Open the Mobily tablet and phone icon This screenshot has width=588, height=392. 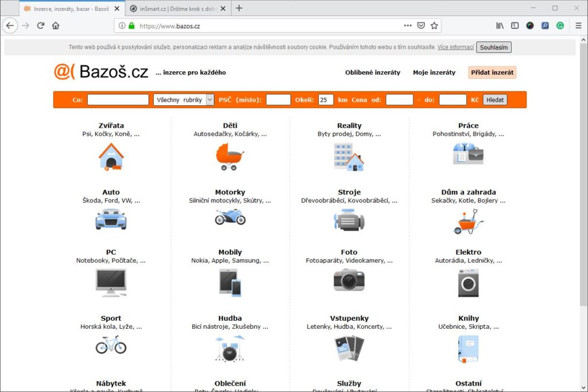(x=230, y=283)
